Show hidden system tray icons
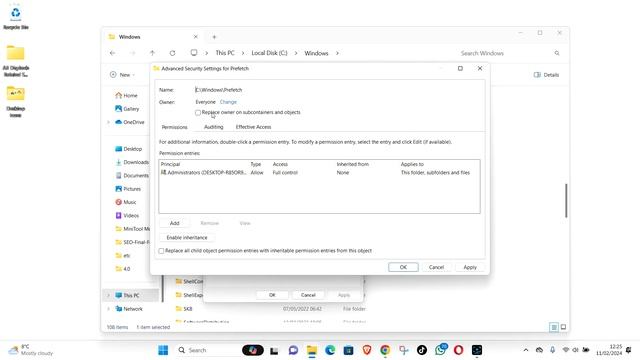This screenshot has width=640, height=360. tap(526, 350)
